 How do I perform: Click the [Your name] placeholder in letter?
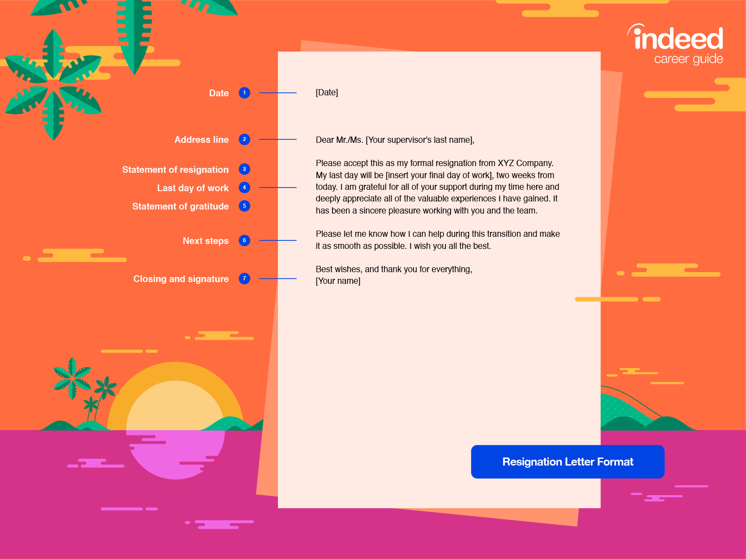tap(338, 281)
